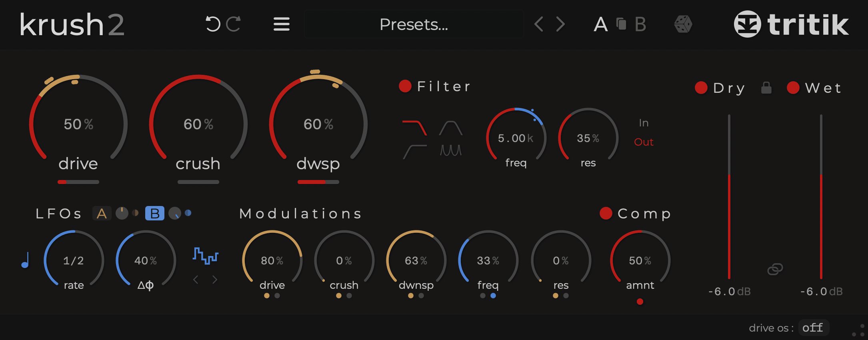Click the LFO waveform shape icon
The height and width of the screenshot is (340, 868).
pyautogui.click(x=206, y=256)
